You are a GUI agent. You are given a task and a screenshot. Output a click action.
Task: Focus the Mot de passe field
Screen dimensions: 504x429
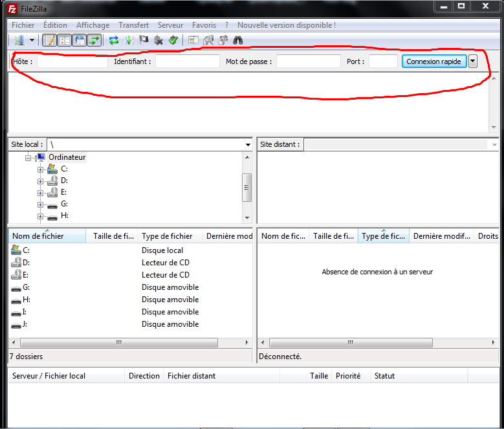[x=308, y=61]
